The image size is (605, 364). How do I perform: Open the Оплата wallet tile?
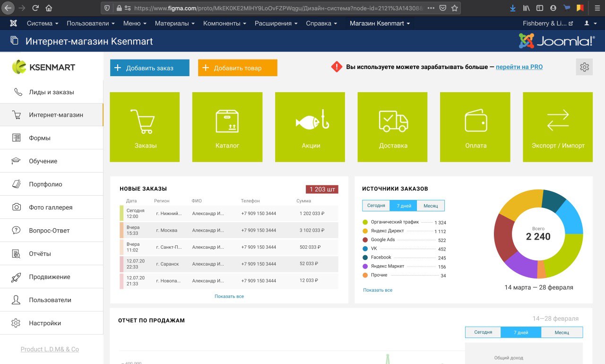point(475,127)
